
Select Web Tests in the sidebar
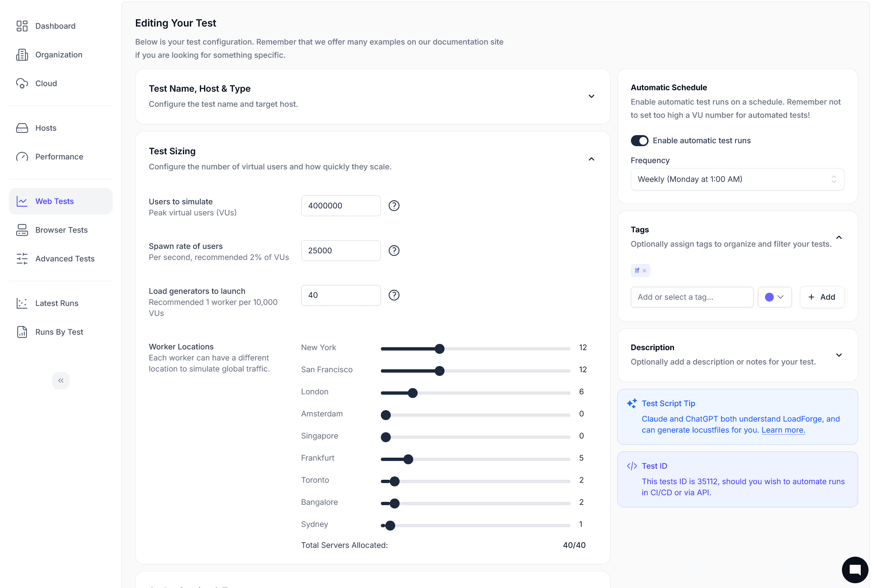[55, 201]
